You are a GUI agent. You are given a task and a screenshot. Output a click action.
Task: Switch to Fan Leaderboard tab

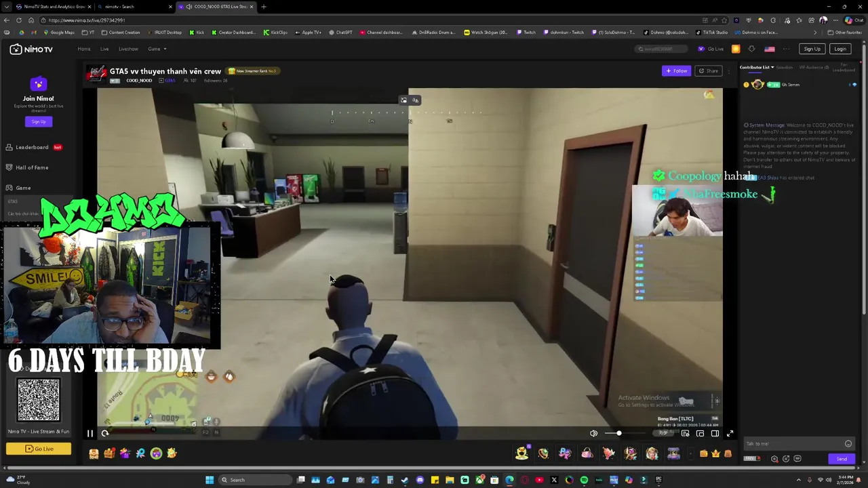pos(844,67)
